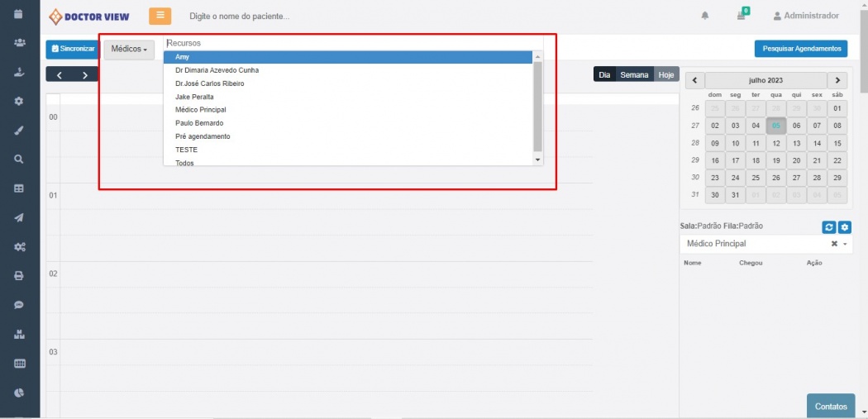Select Jake Peralta from resources list
868x419 pixels.
[x=194, y=97]
